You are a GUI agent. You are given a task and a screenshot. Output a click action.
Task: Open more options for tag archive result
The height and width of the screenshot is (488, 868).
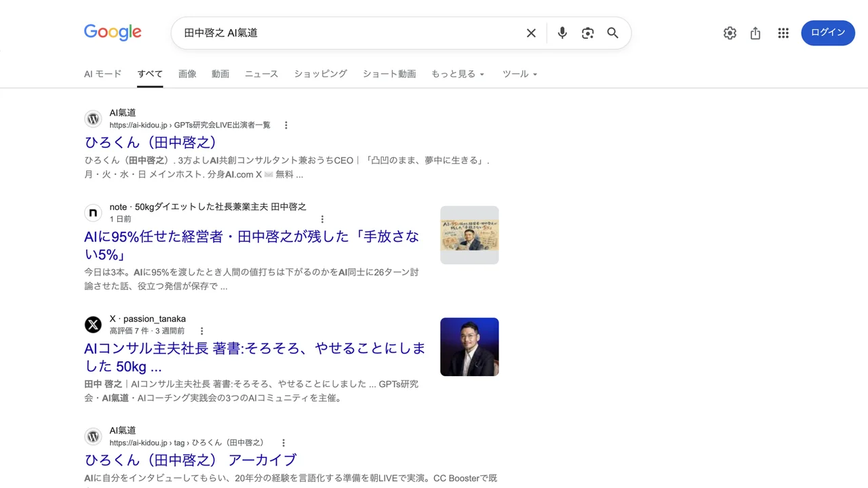point(283,443)
